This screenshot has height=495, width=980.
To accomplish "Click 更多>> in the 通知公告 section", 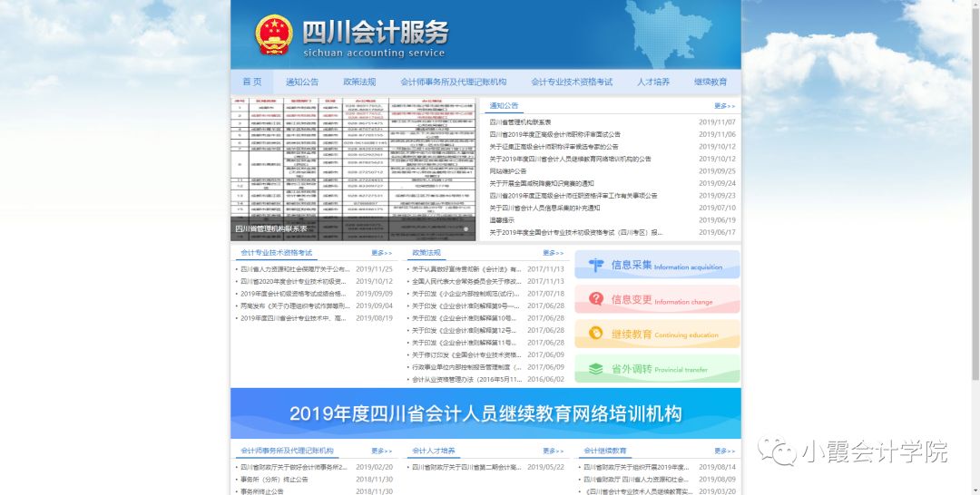I will pyautogui.click(x=724, y=106).
